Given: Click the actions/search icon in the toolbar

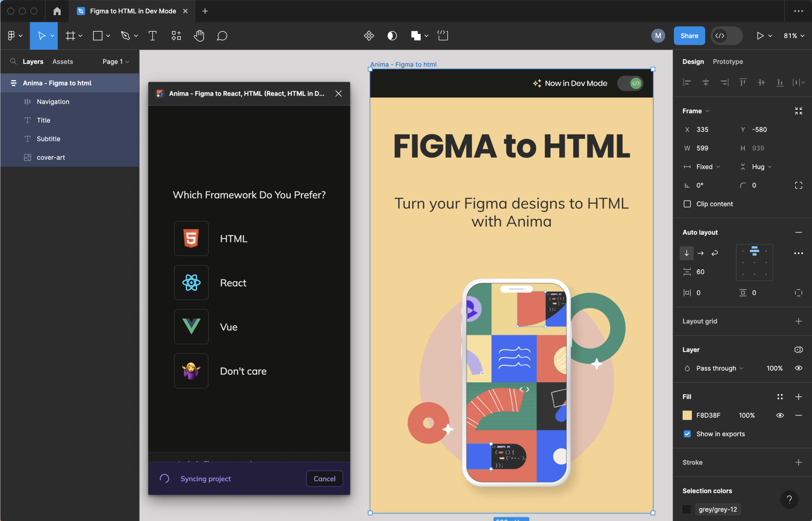Looking at the screenshot, I should [368, 35].
